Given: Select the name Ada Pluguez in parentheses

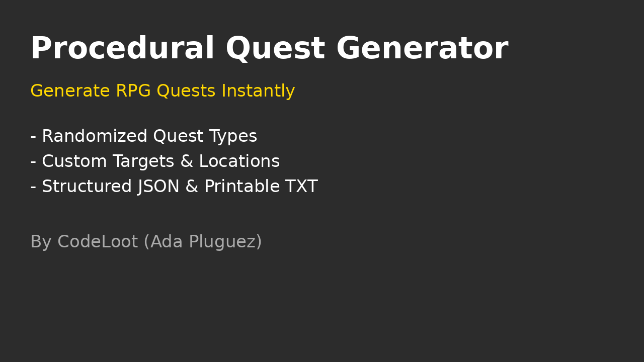Looking at the screenshot, I should (203, 242).
